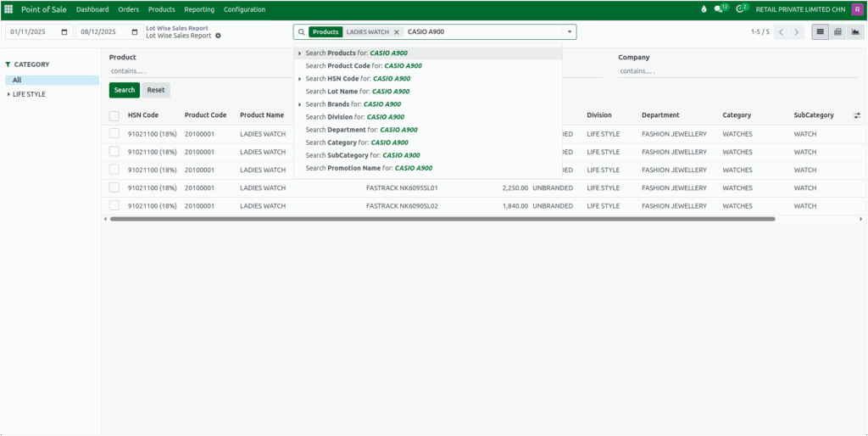Switch to pivot view
Screen dimensions: 868x436
(x=837, y=32)
